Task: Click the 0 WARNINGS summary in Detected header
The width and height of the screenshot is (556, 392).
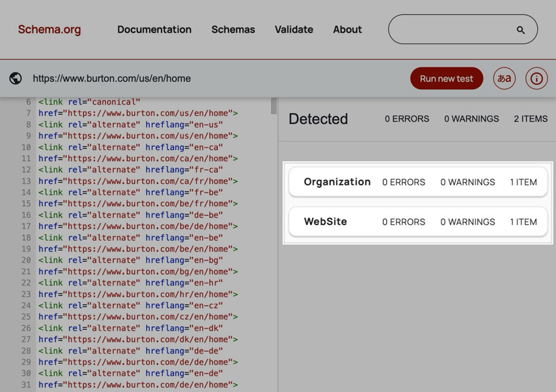Action: tap(471, 119)
